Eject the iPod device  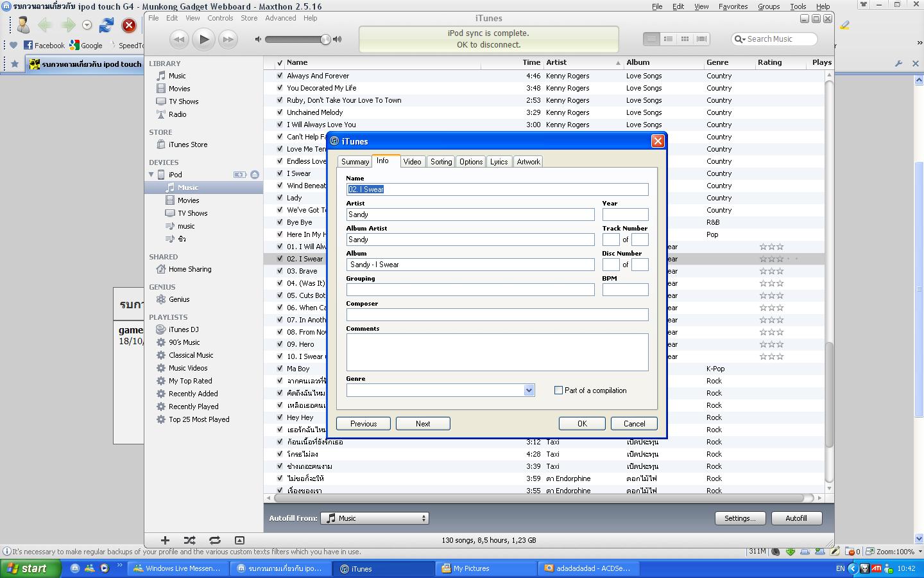coord(255,175)
